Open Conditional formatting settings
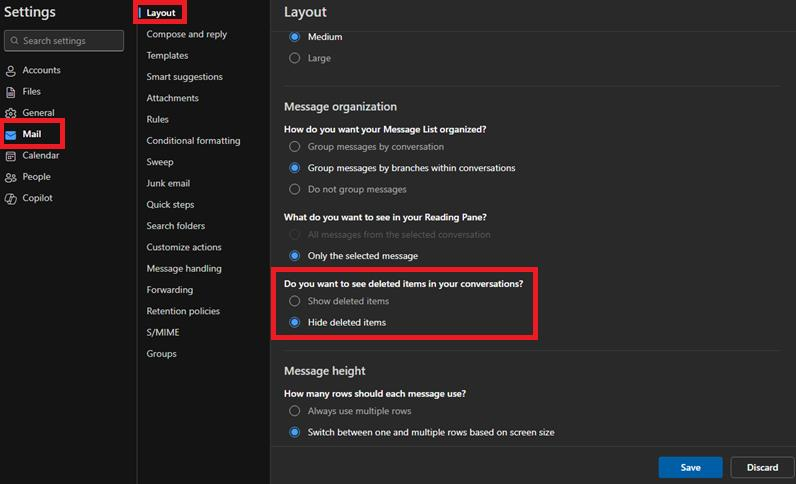The image size is (796, 484). (x=193, y=141)
